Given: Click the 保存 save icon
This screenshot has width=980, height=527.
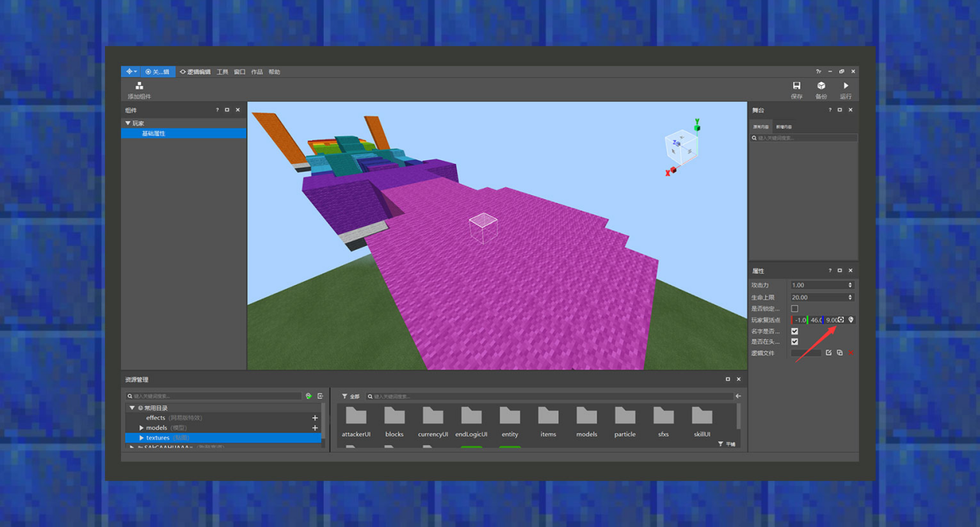Looking at the screenshot, I should pos(796,86).
